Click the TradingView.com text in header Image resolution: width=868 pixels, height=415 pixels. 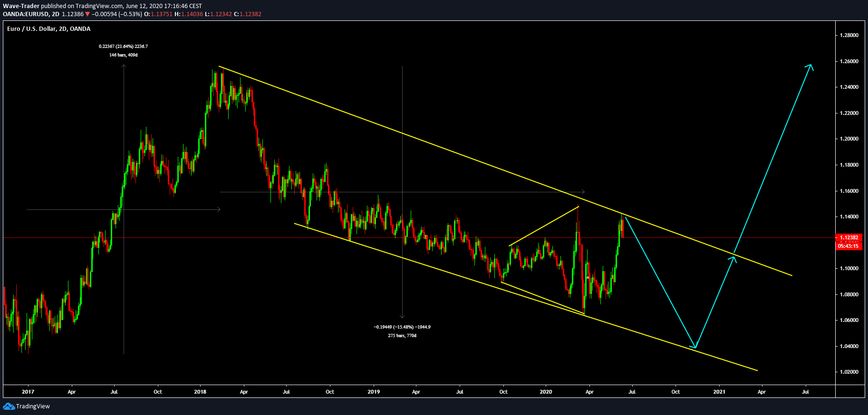99,6
